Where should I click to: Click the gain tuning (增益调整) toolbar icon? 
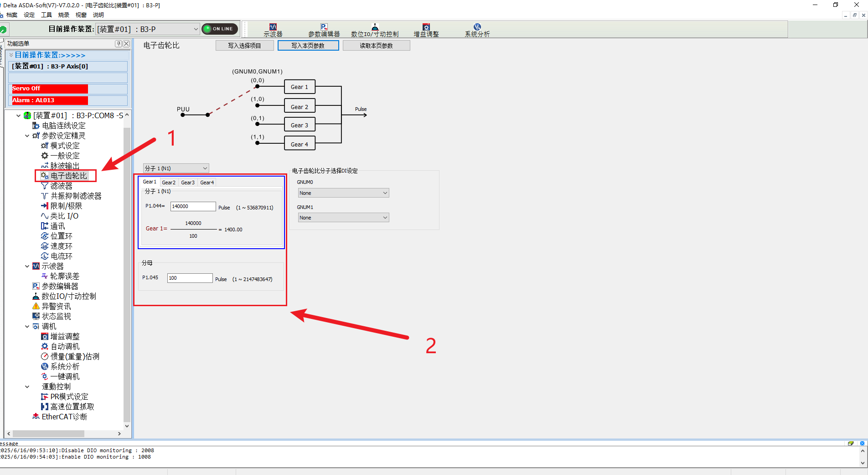click(x=426, y=30)
